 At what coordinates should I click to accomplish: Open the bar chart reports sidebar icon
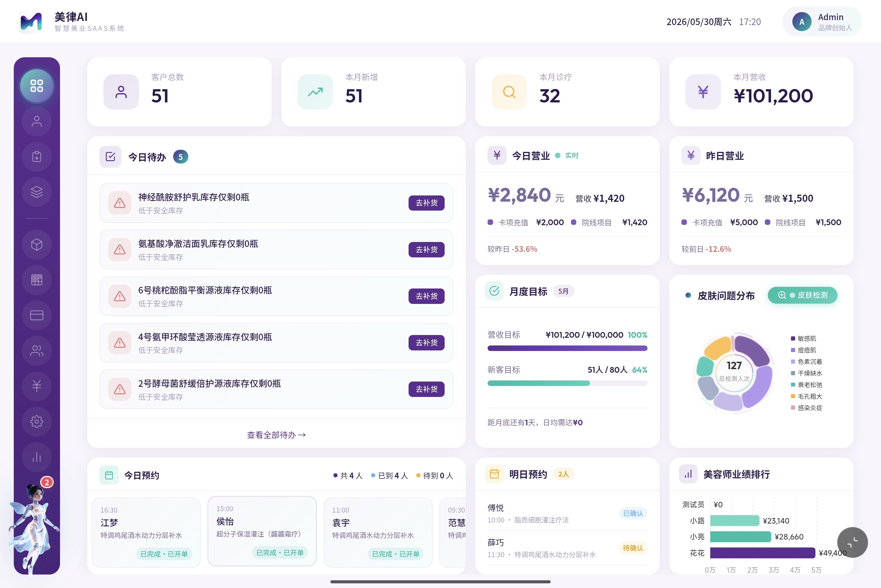click(37, 457)
